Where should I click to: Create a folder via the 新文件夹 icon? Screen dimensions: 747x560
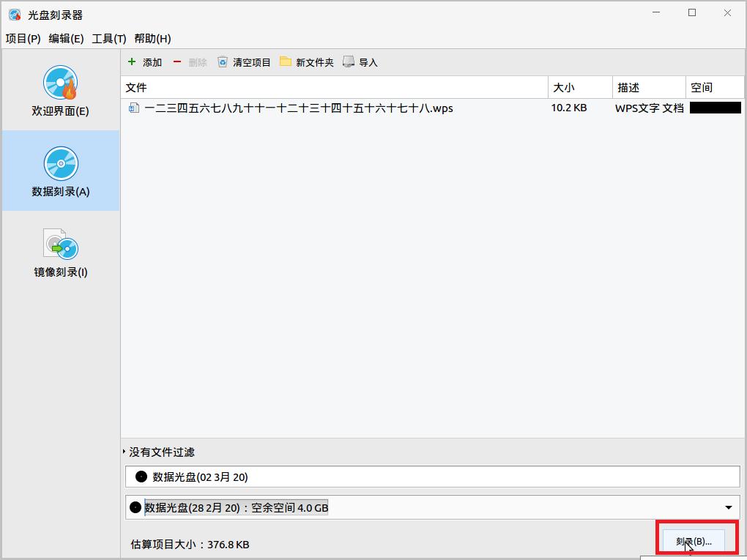pyautogui.click(x=287, y=62)
